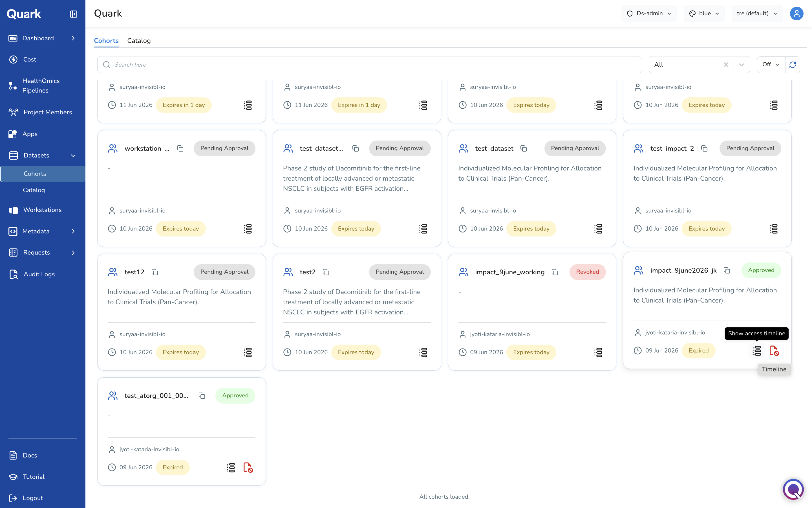Open the impact_9june_working cohort title
Screen dimensions: 812x508
[510, 272]
